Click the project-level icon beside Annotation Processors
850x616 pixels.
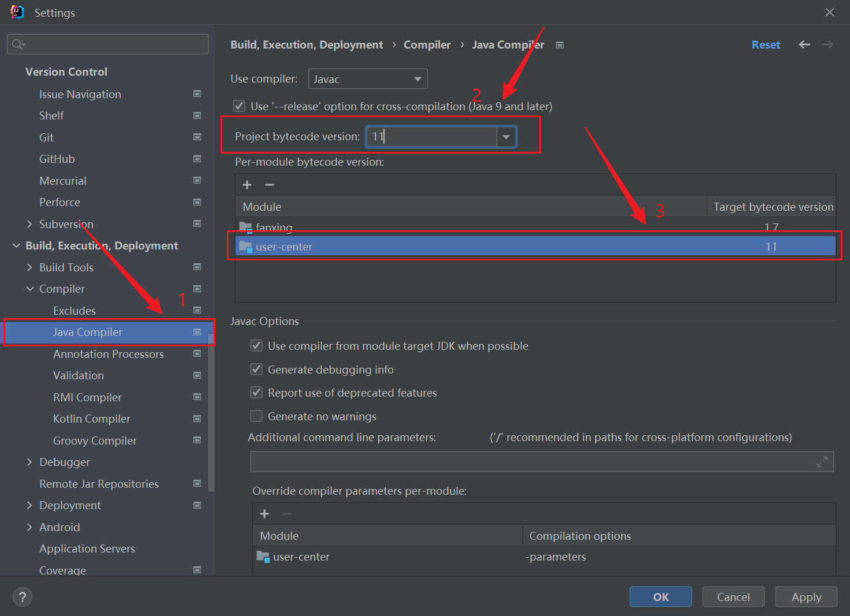pyautogui.click(x=197, y=353)
